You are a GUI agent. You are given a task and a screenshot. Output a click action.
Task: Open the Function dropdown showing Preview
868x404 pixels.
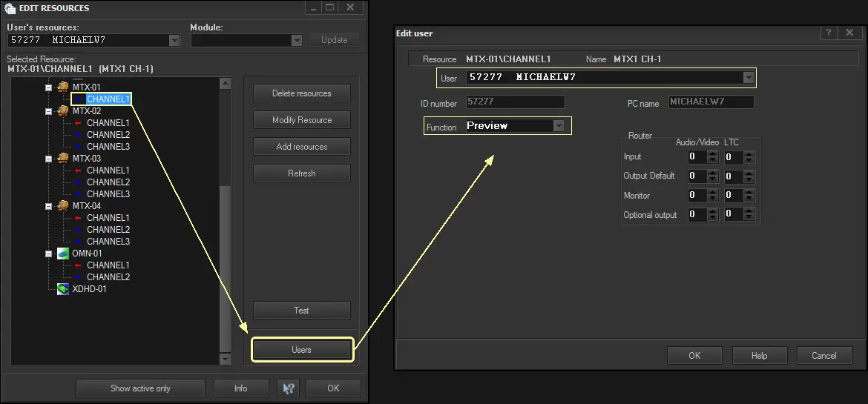[x=559, y=126]
